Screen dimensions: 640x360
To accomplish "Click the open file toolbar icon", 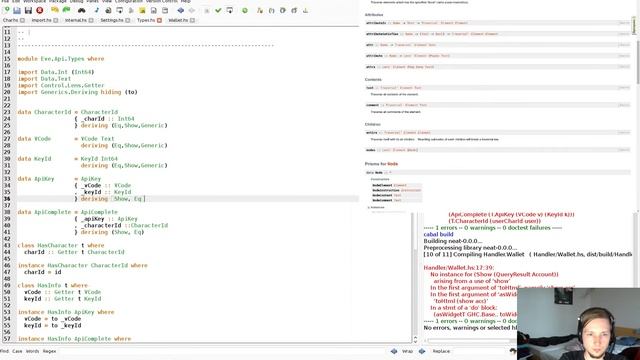I will [x=17, y=10].
